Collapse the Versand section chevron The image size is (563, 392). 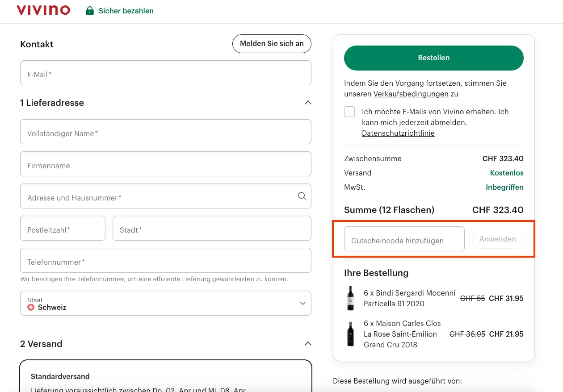pyautogui.click(x=308, y=344)
